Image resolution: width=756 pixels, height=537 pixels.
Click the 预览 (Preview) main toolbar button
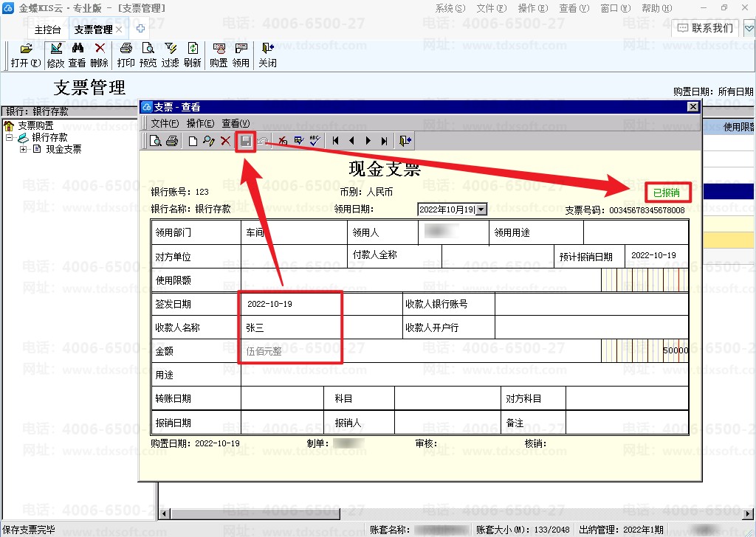(148, 55)
